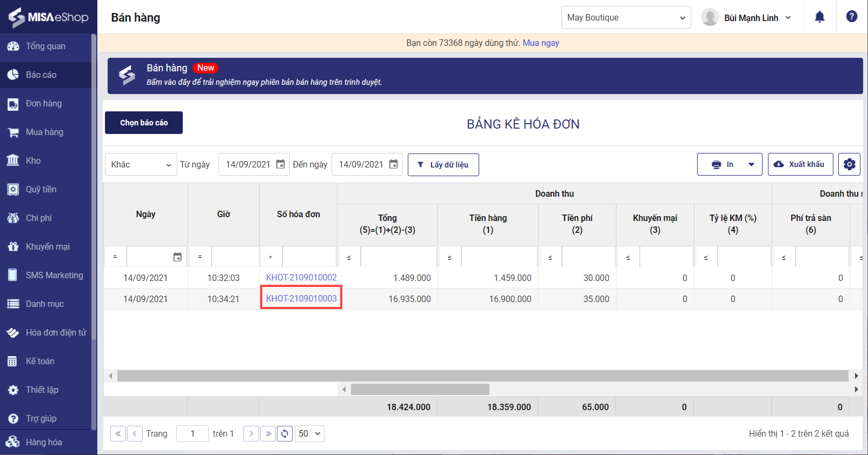Click the refresh page icon in pagination
The image size is (868, 455).
click(x=284, y=433)
